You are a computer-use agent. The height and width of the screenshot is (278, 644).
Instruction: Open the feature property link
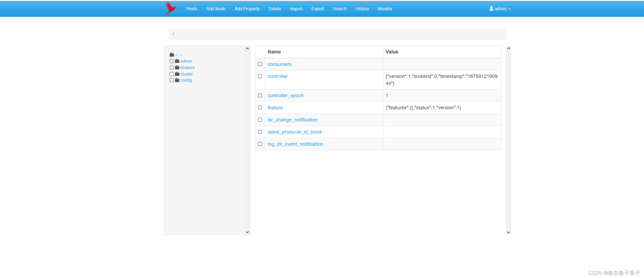coord(275,108)
